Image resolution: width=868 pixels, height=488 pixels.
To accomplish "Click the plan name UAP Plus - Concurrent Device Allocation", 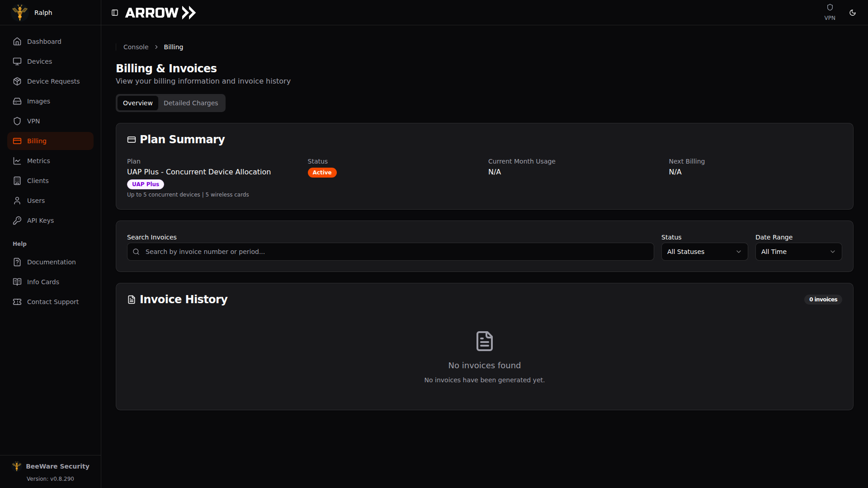I will [x=199, y=172].
